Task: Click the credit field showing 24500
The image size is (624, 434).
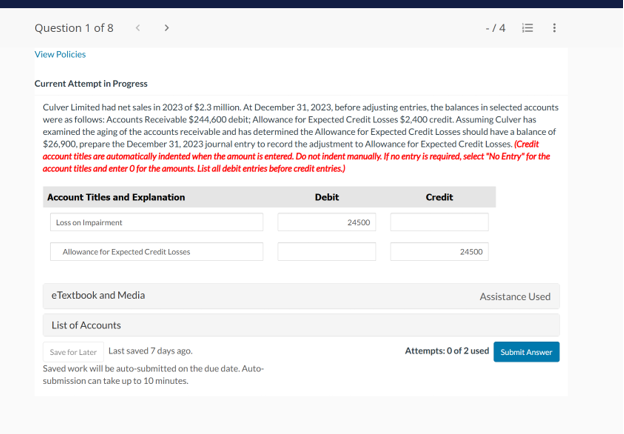Action: (x=439, y=252)
